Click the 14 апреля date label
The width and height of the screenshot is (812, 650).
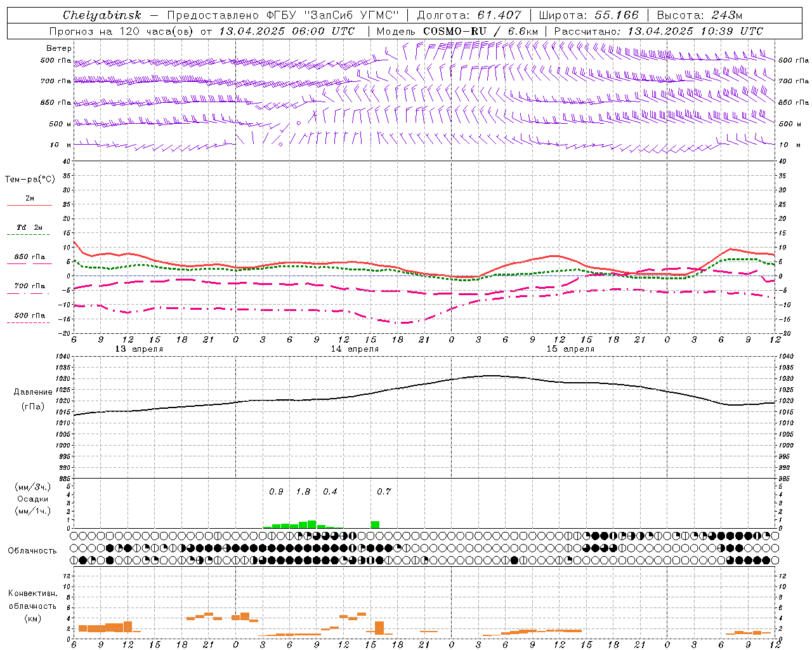pyautogui.click(x=355, y=349)
